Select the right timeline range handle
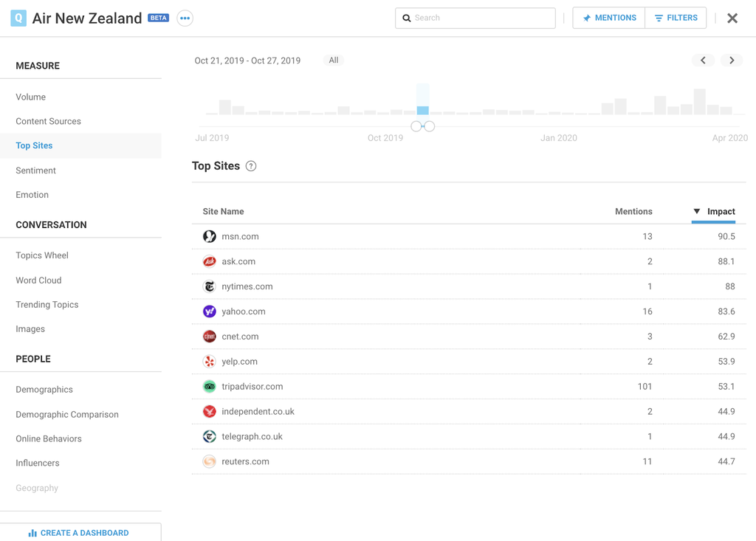This screenshot has width=756, height=541. click(430, 126)
